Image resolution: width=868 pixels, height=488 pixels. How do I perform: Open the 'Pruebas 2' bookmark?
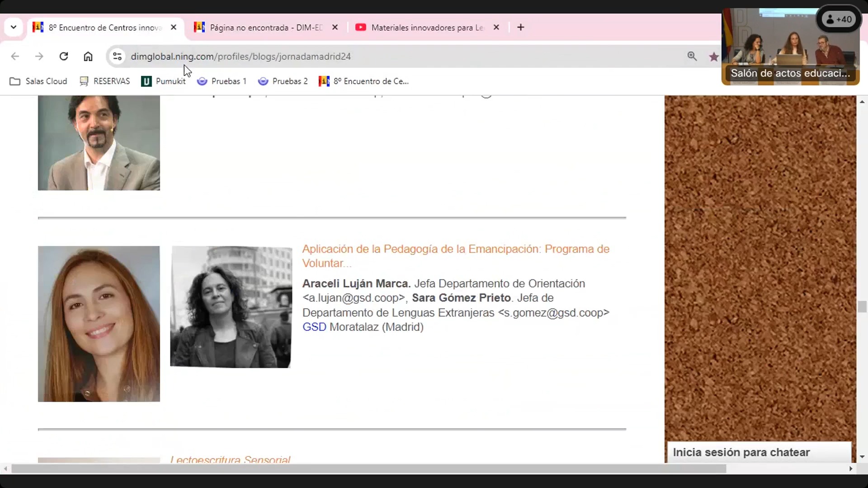tap(283, 81)
